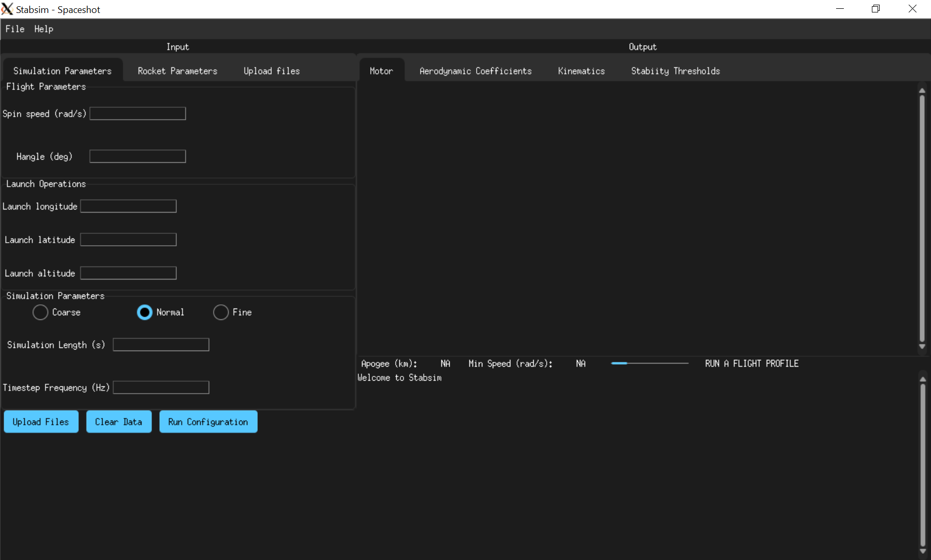Click the Min Speed (rad/s) label

510,363
